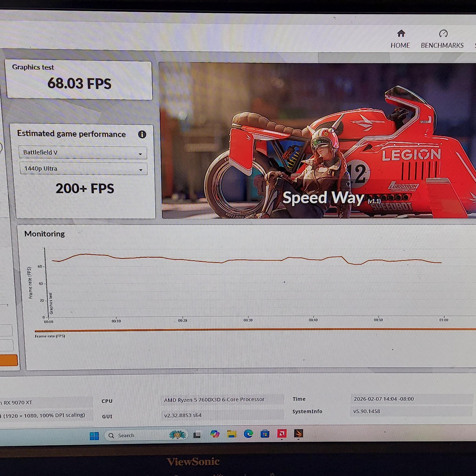The height and width of the screenshot is (476, 476).
Task: Click the 00:30 time axis marker
Action: tap(248, 320)
